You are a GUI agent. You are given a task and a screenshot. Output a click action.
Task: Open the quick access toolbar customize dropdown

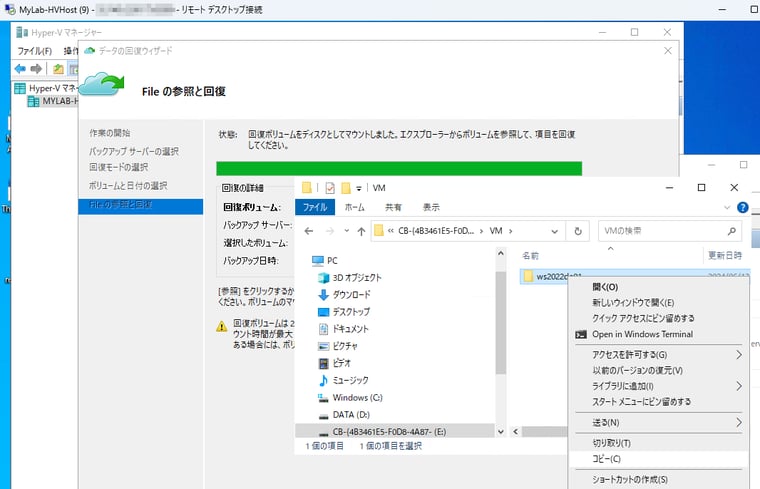point(359,188)
